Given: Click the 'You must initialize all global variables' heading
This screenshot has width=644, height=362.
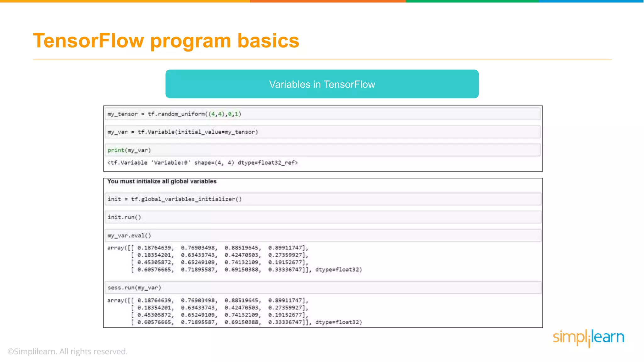Looking at the screenshot, I should pyautogui.click(x=162, y=181).
